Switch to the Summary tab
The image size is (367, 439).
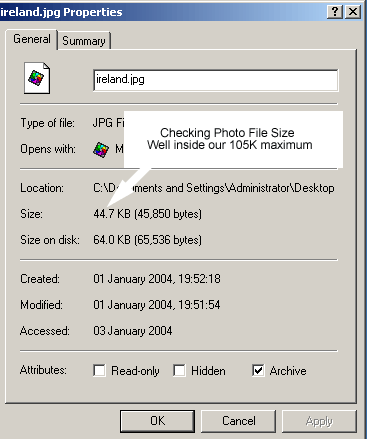point(84,41)
